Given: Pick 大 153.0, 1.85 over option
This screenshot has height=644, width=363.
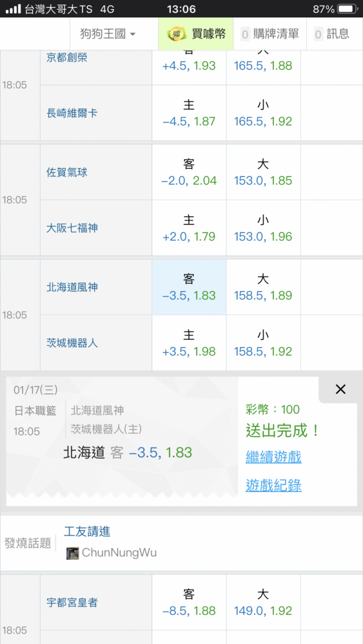Looking at the screenshot, I should point(263,172).
